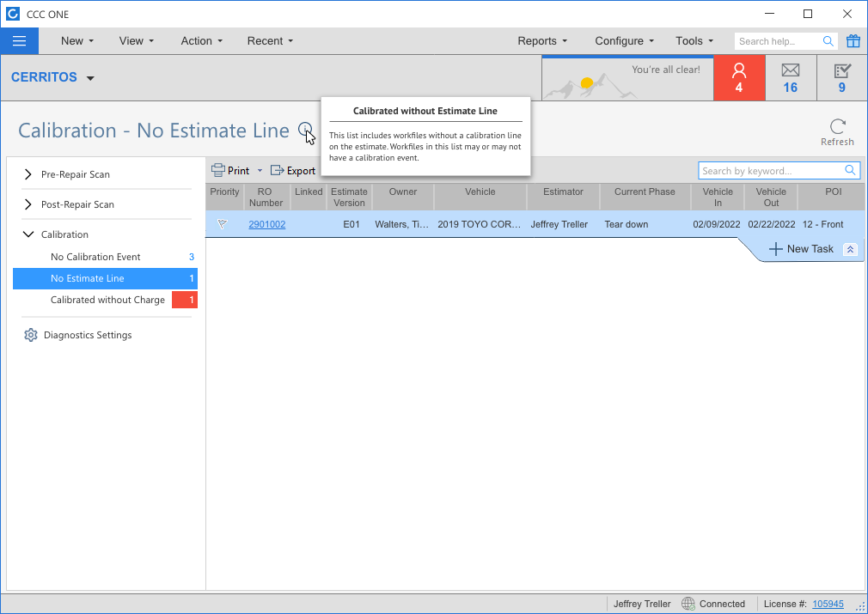868x614 pixels.
Task: Click the '12 - Front' POI cell
Action: pyautogui.click(x=822, y=224)
